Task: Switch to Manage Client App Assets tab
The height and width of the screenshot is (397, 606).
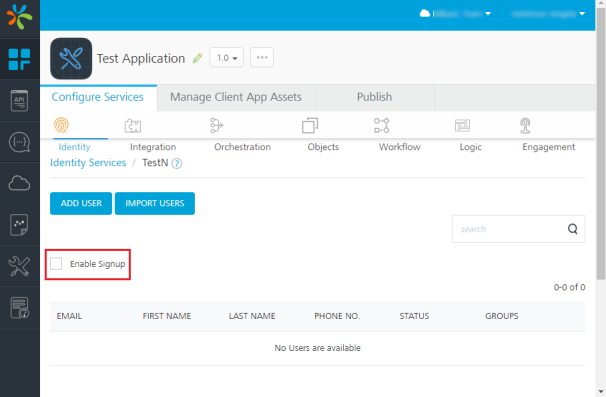Action: tap(236, 97)
